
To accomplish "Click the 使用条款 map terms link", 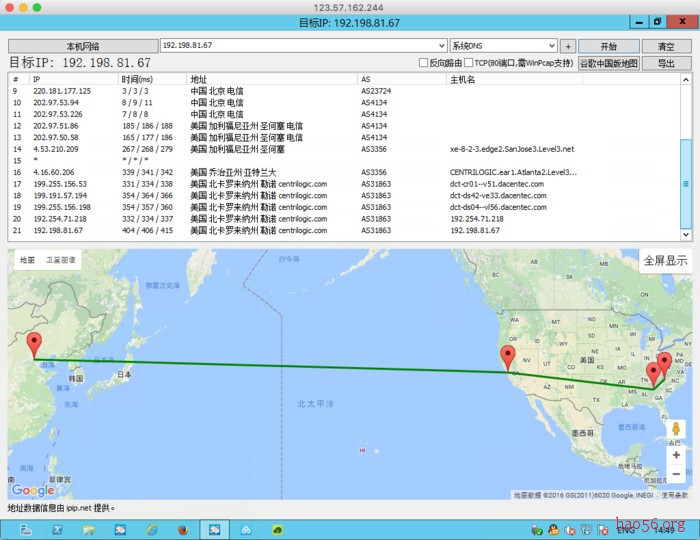I will [675, 495].
